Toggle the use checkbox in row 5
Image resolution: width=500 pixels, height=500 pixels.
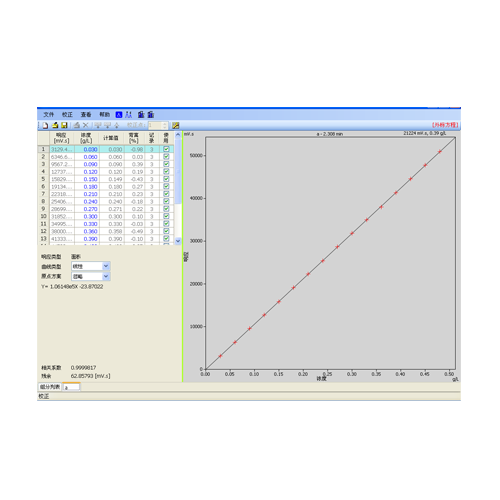tap(166, 179)
